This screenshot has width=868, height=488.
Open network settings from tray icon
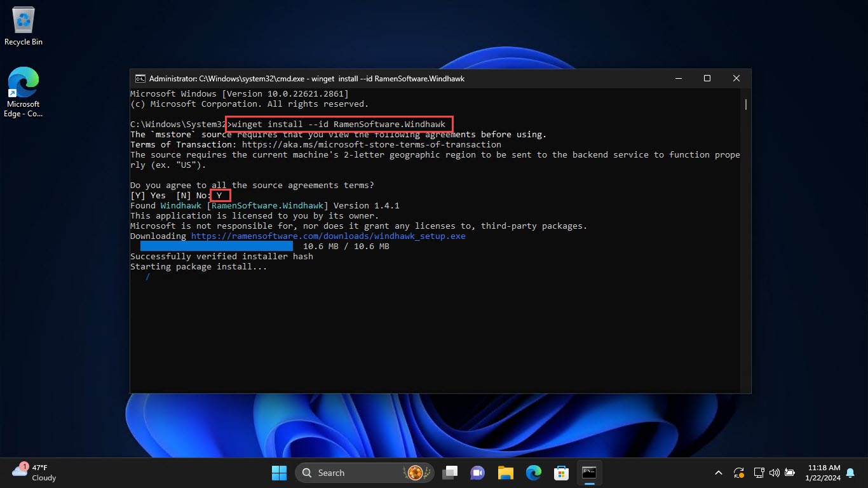759,473
